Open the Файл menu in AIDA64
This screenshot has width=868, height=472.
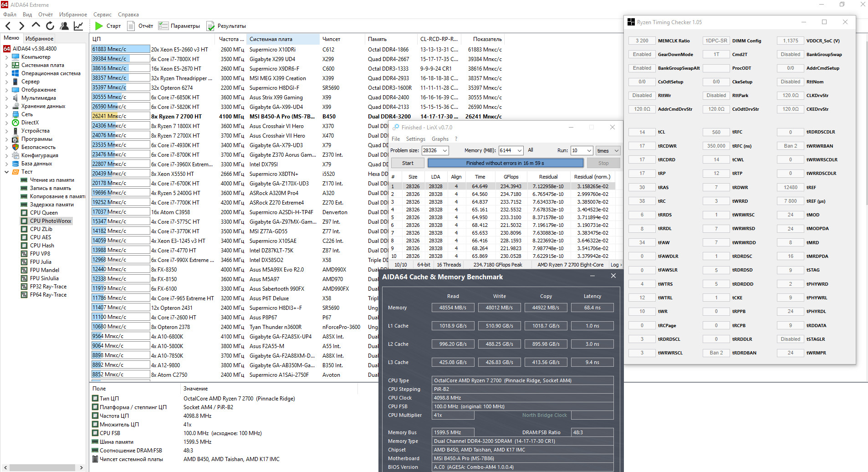coord(10,15)
